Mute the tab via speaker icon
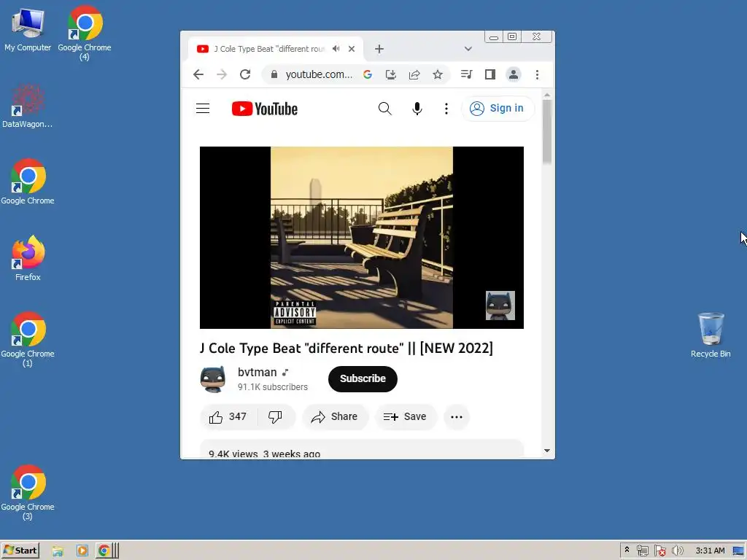 (336, 49)
